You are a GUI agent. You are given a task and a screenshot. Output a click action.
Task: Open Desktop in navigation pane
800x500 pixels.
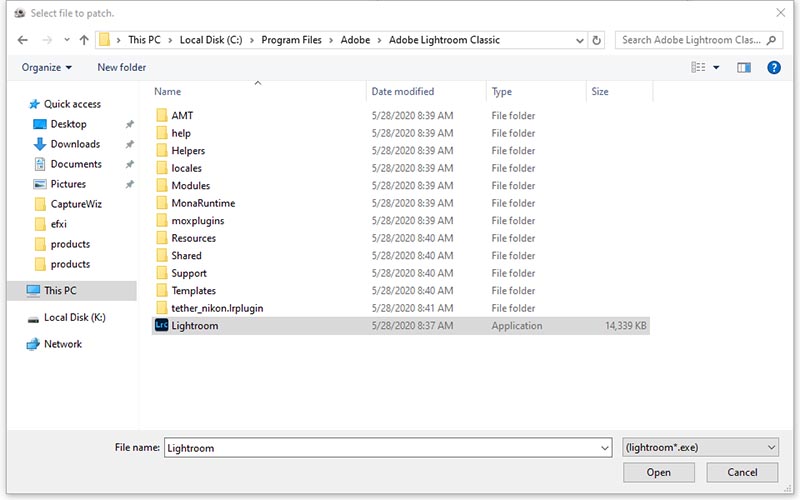(68, 124)
